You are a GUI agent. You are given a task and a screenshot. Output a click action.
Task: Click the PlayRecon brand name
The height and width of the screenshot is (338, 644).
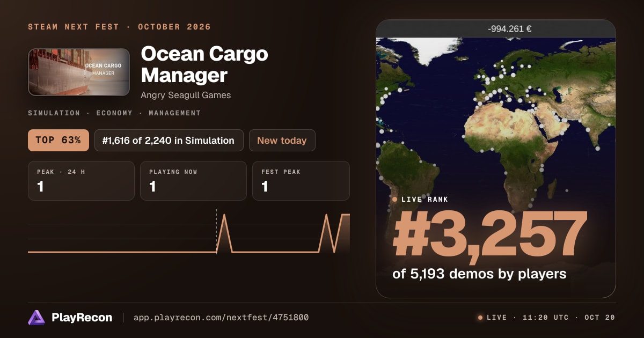[x=82, y=318]
